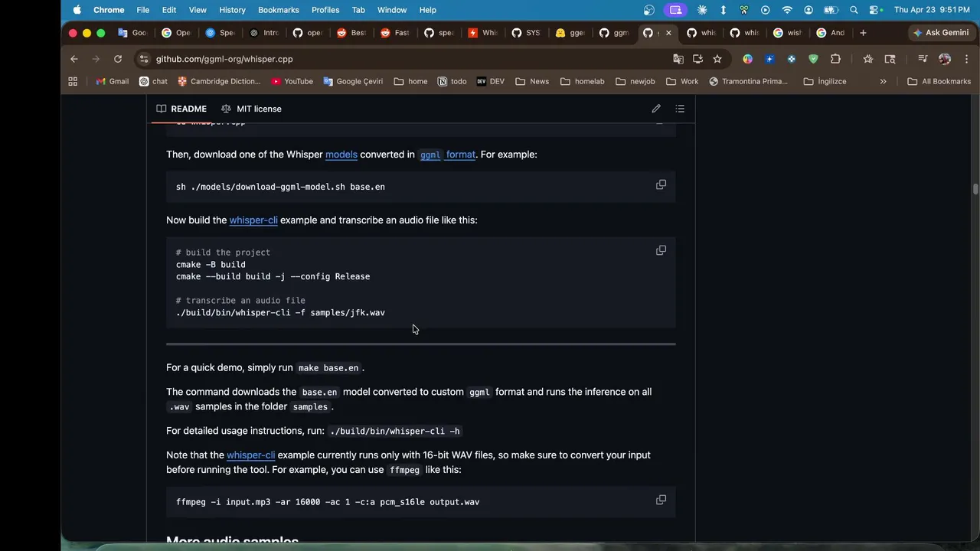
Task: Click the 'make base.en' inline code
Action: (x=328, y=368)
